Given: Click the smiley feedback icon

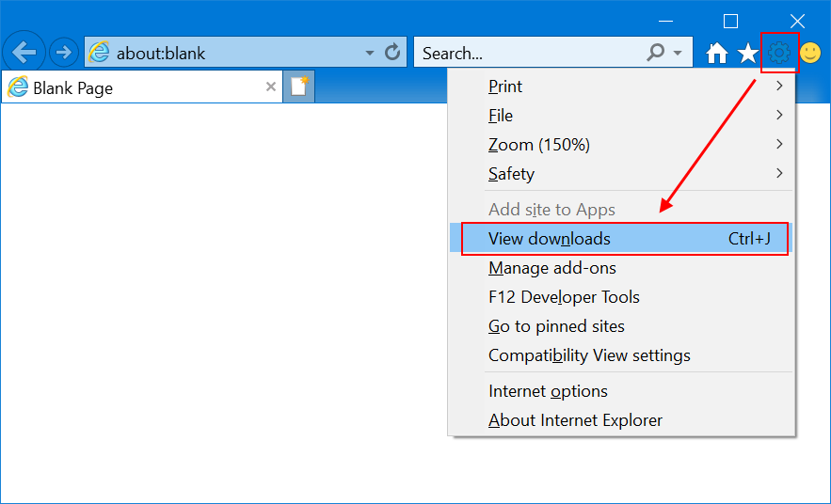Looking at the screenshot, I should pyautogui.click(x=809, y=53).
